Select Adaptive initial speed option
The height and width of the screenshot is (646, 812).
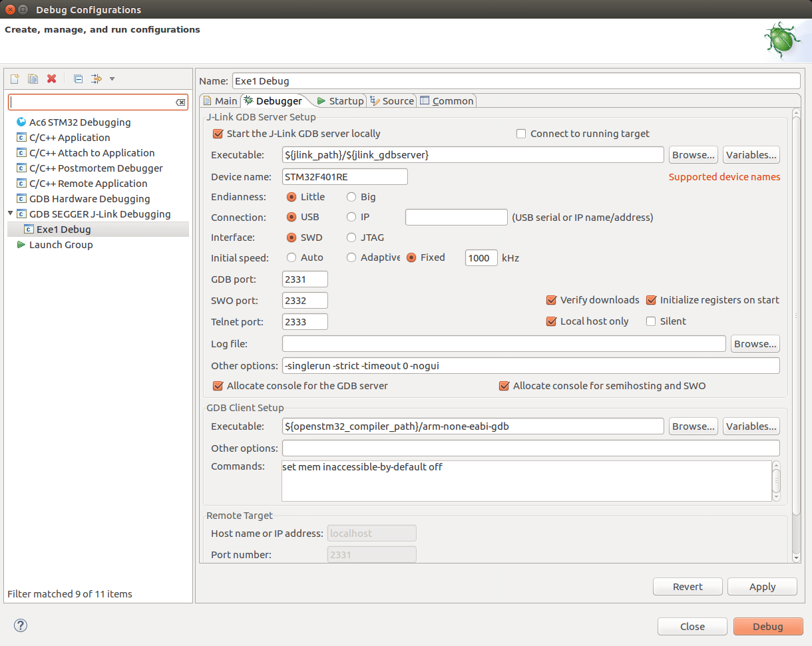[351, 257]
